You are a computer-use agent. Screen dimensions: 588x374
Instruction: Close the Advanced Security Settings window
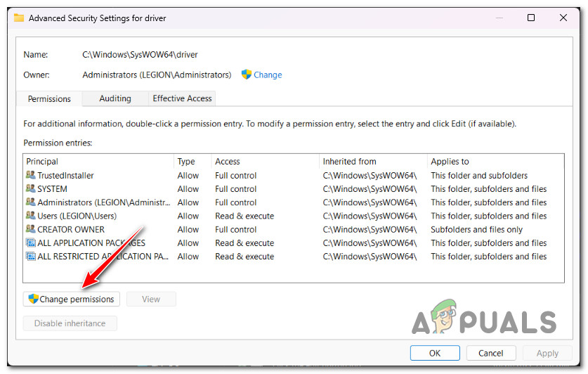pos(563,18)
